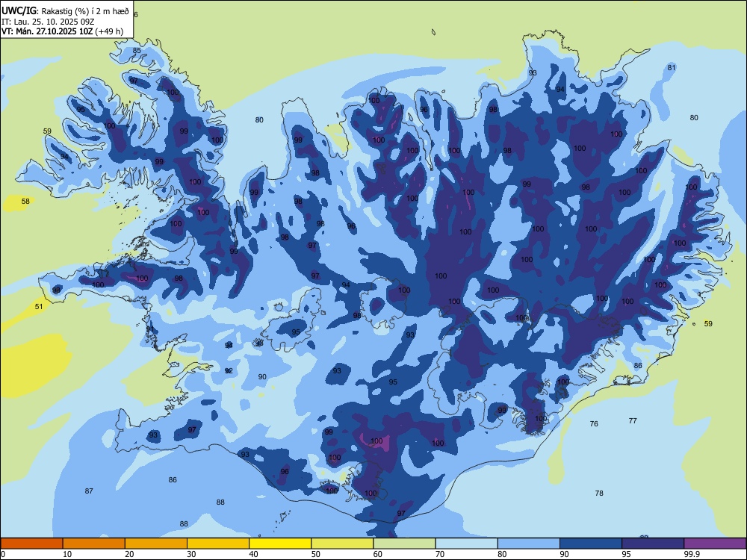Click the map value '91' on the west coast
Viewport: 747px width, 560px height.
click(x=150, y=329)
